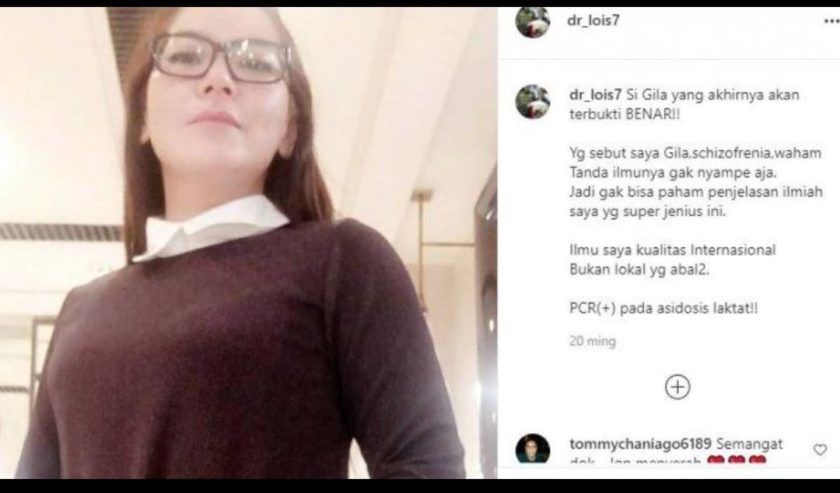This screenshot has height=493, width=840.
Task: Click the post photo of woman with glasses
Action: (x=249, y=243)
